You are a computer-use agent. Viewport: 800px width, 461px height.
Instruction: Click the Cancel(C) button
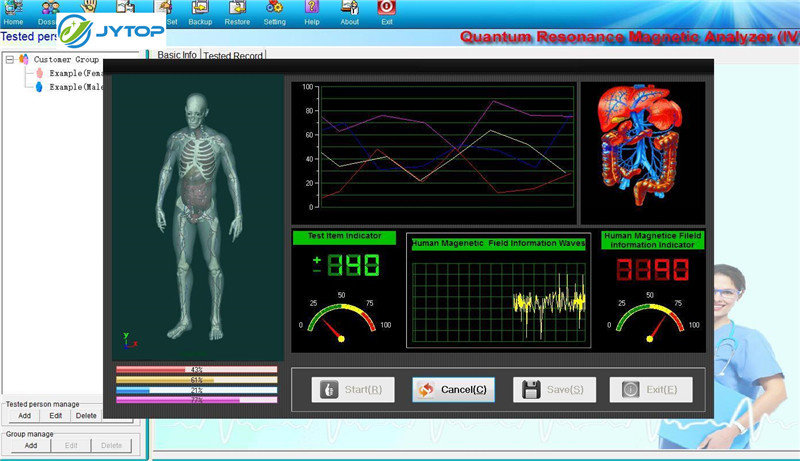tap(453, 390)
